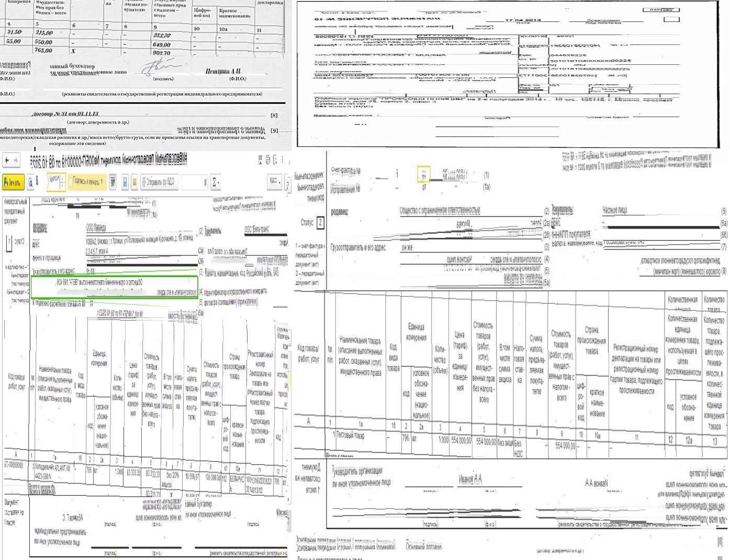
Task: Select the 'Иванов А.А.' signature name
Action: tap(471, 479)
